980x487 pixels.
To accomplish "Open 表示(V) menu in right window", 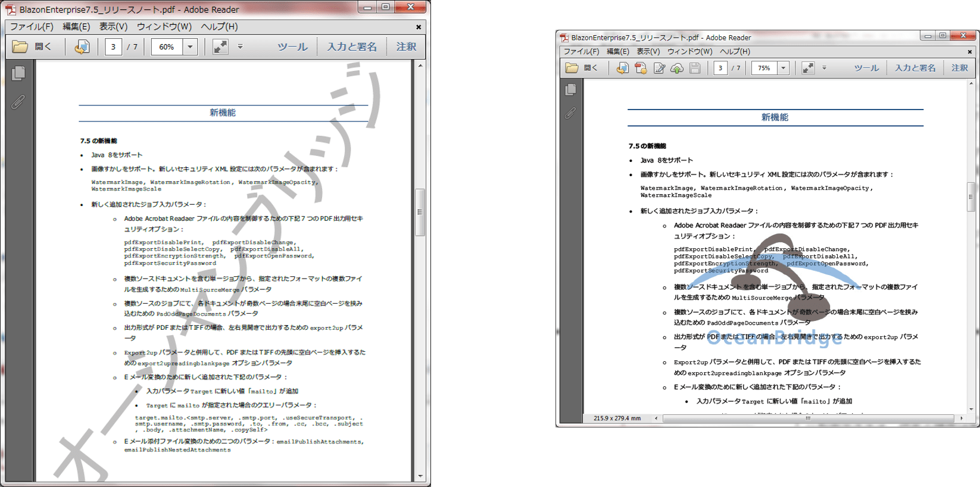I will click(648, 51).
